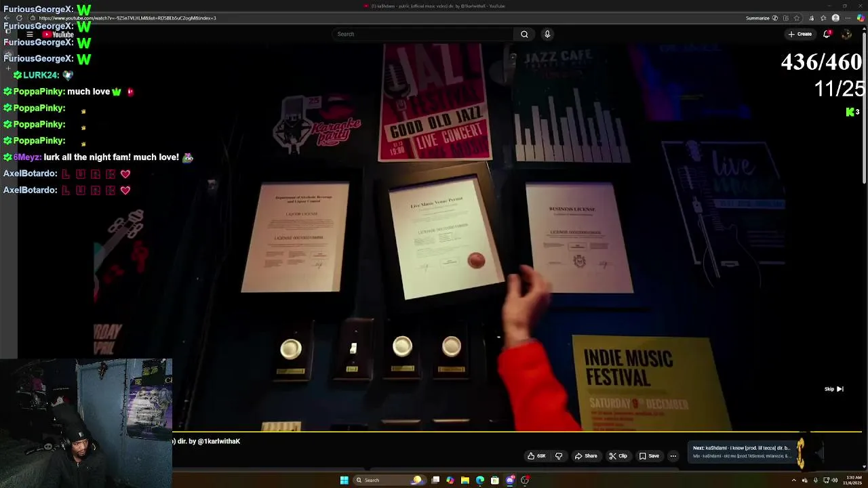Screen dimensions: 868x488
Task: Open the taskbar clock showing 1:30 AM
Action: coord(854,480)
